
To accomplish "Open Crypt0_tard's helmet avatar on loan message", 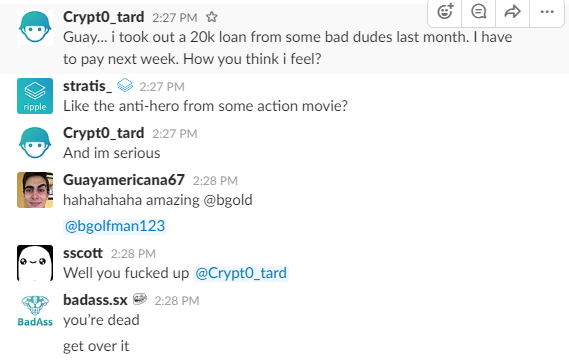I will tap(35, 27).
